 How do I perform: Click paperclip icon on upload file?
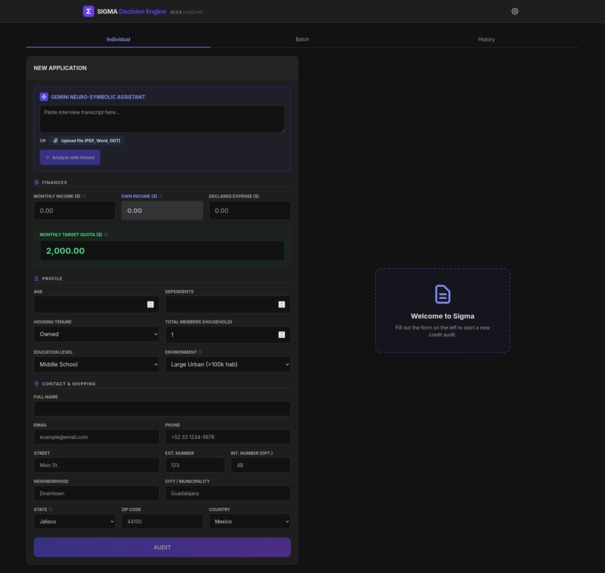coord(56,140)
